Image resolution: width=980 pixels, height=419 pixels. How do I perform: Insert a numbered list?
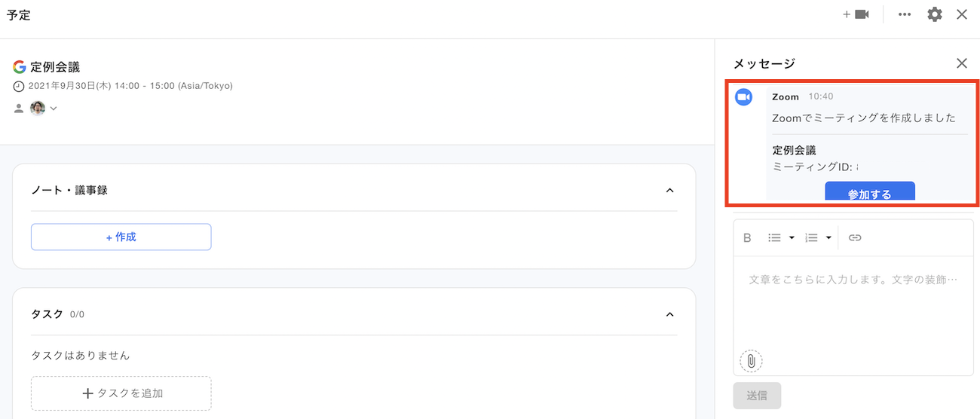(x=811, y=237)
